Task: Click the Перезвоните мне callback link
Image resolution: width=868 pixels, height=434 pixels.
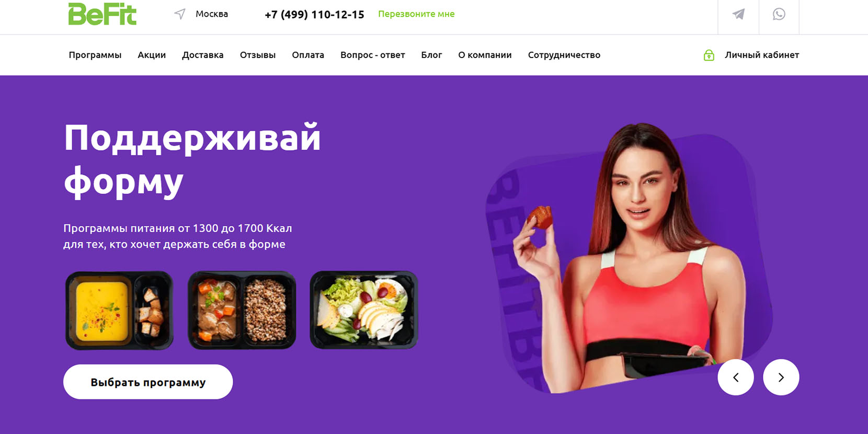Action: click(x=416, y=14)
